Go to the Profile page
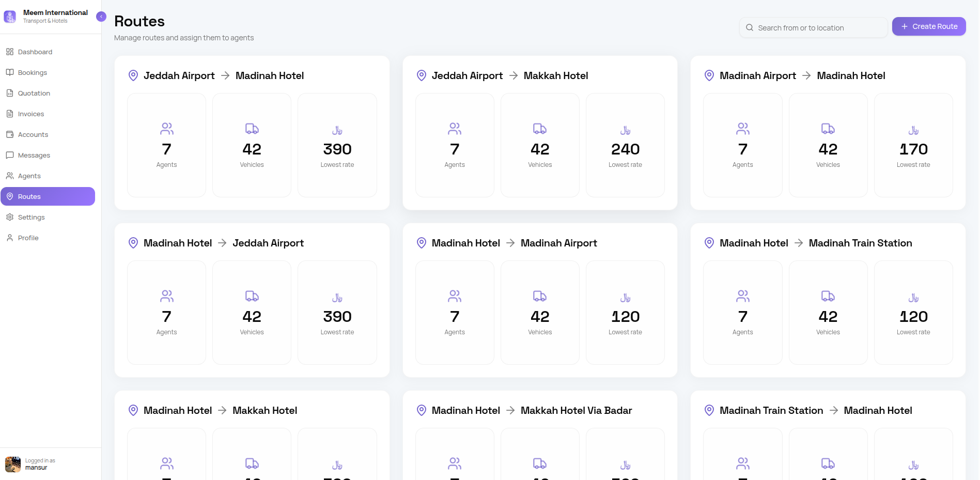Viewport: 980px width, 480px height. (x=48, y=238)
